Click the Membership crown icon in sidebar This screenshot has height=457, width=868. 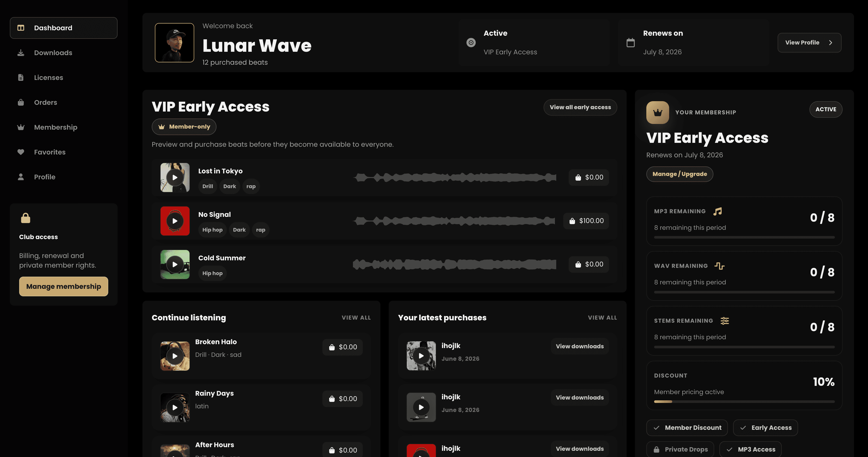click(x=21, y=127)
